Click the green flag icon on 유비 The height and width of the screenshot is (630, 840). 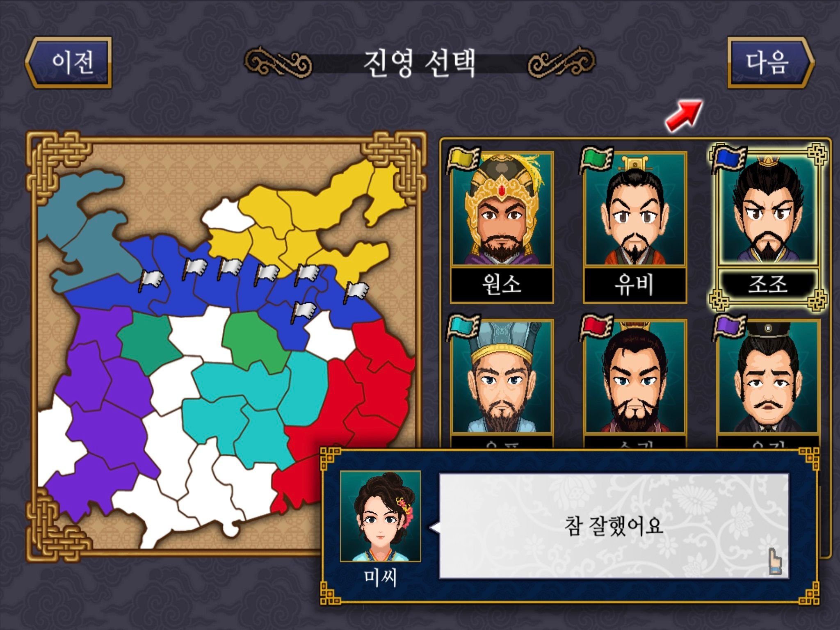[x=596, y=159]
